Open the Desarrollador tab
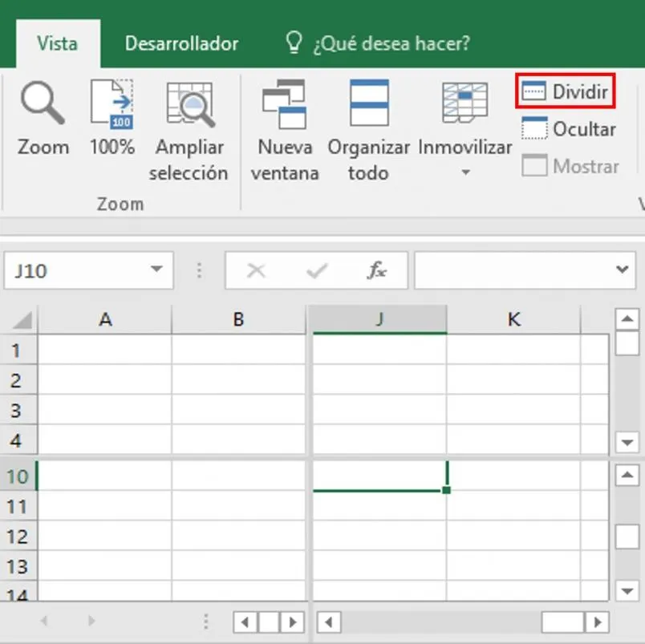 (181, 43)
